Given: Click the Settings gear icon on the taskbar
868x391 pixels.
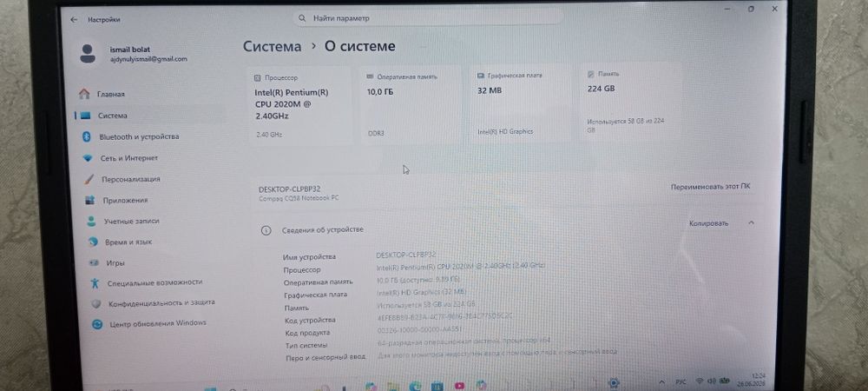Looking at the screenshot, I should (x=614, y=383).
